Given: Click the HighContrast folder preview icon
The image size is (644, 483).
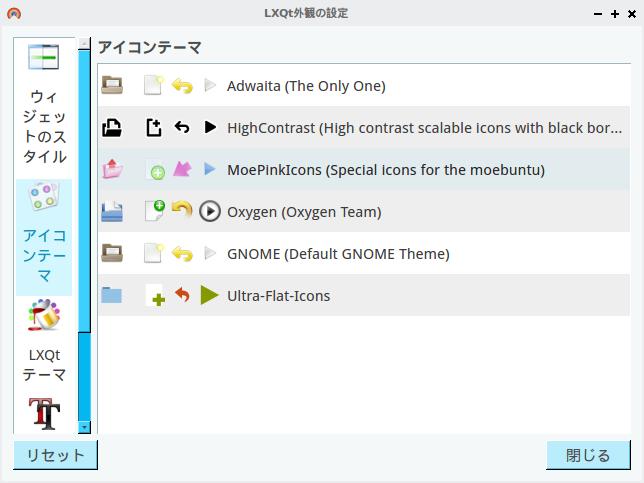Looking at the screenshot, I should click(112, 128).
